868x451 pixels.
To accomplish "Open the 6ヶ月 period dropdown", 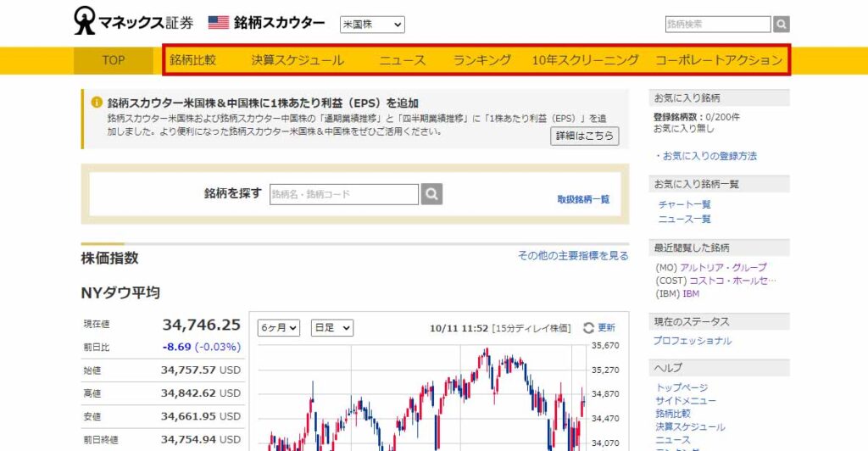I will click(x=278, y=327).
